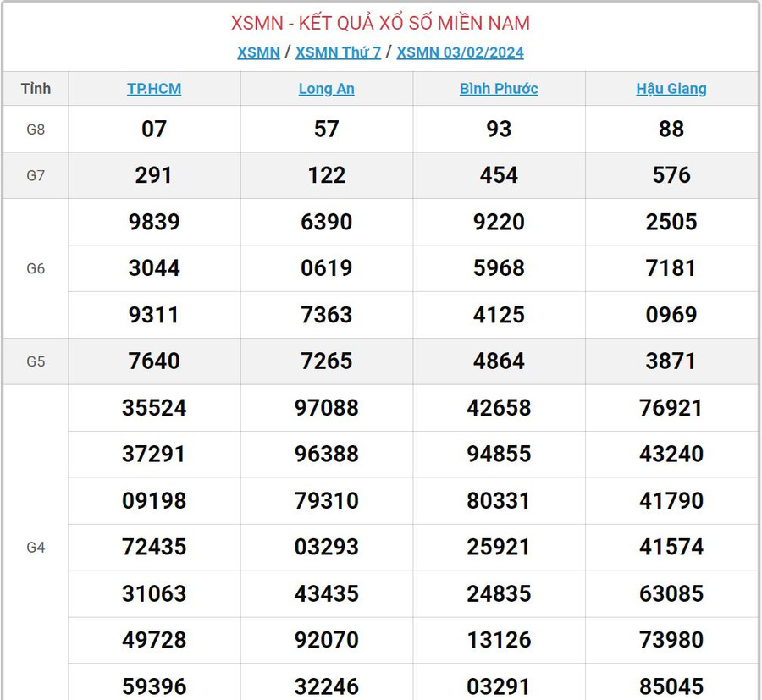
Task: Select the G4 result 73980 for Hậu Giang
Action: click(671, 640)
